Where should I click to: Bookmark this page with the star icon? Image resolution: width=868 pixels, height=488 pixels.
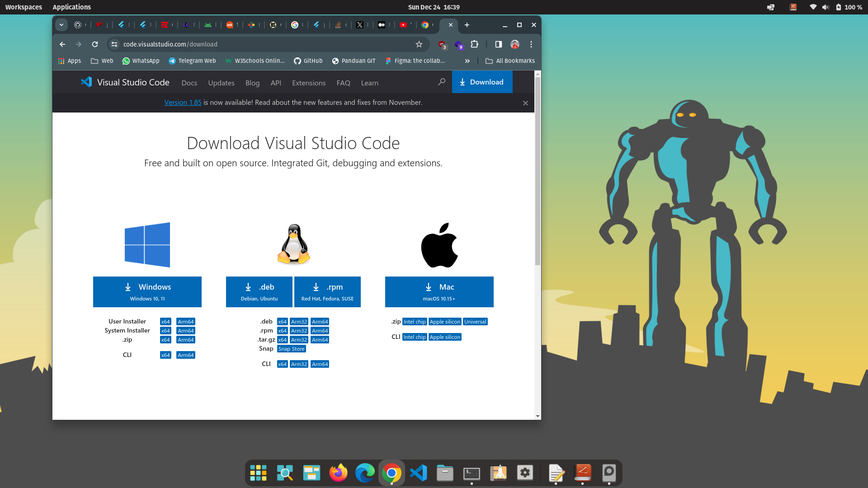pos(419,44)
